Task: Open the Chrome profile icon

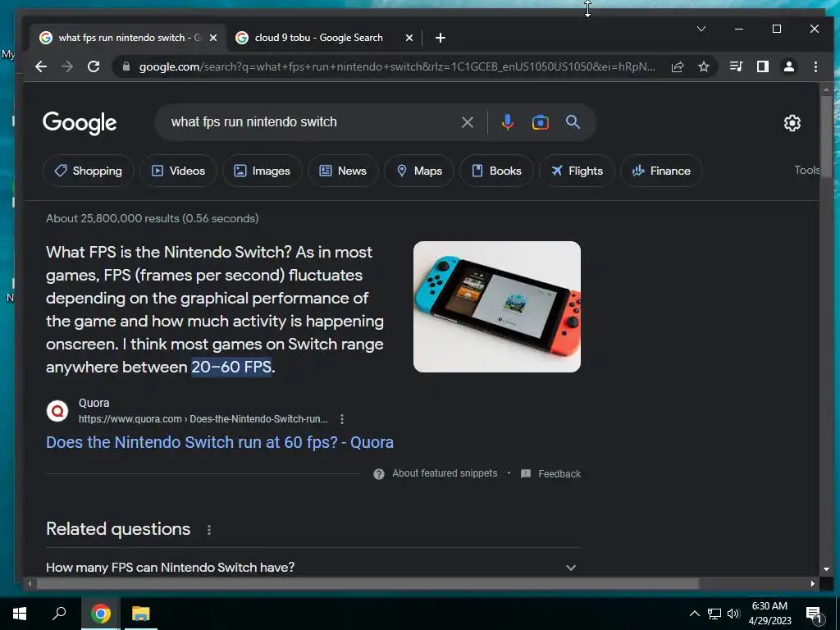Action: coord(789,66)
